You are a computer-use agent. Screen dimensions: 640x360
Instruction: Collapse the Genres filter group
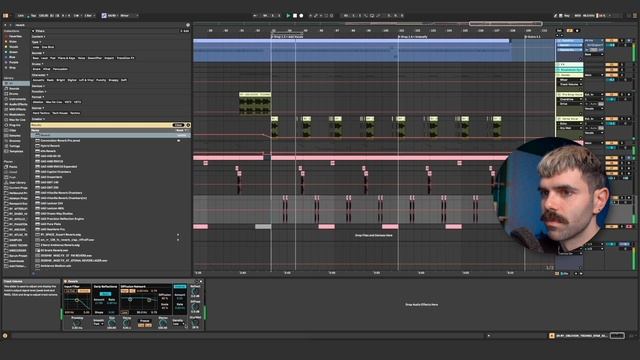coord(38,108)
